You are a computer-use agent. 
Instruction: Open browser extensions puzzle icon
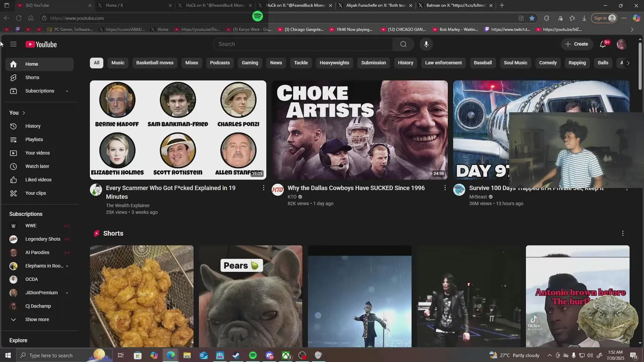pyautogui.click(x=546, y=18)
